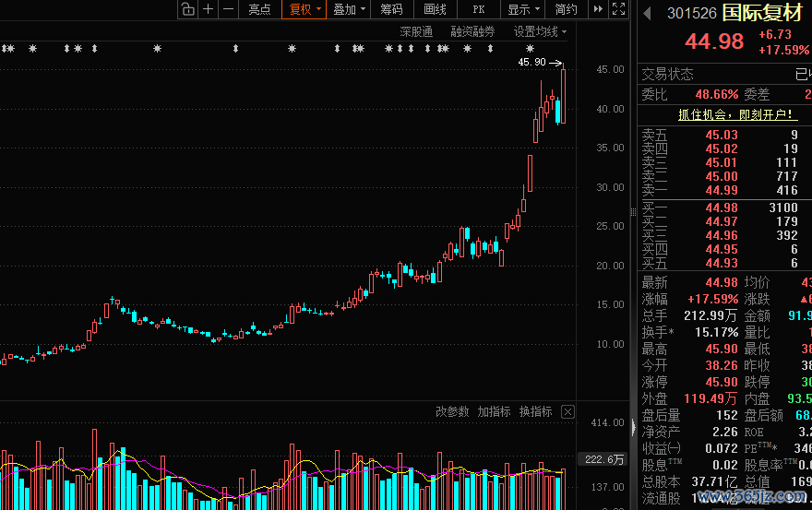Select the 深股通 tab label

[x=416, y=32]
